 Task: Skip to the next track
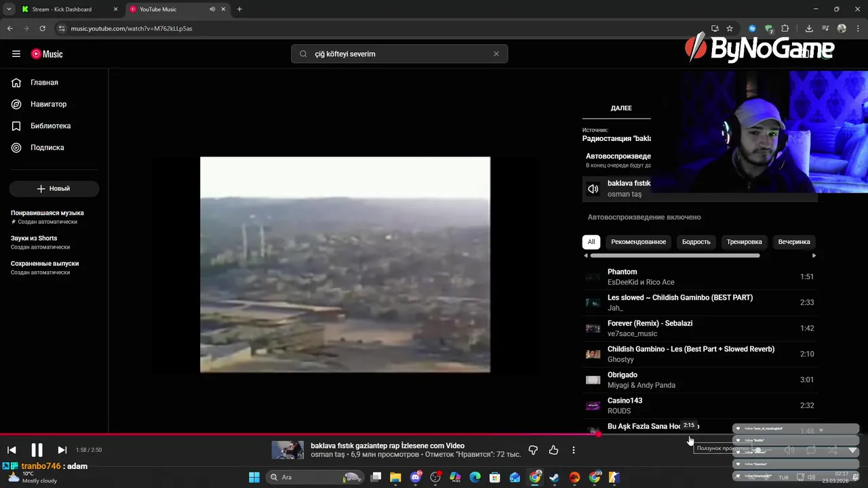click(62, 450)
